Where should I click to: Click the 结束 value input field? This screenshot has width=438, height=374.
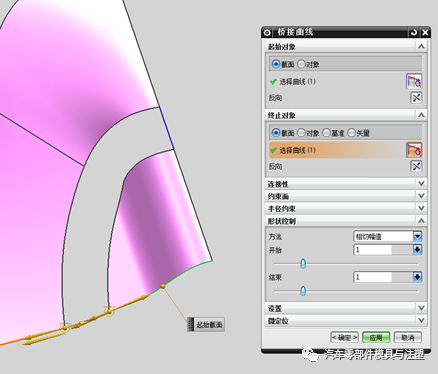[x=373, y=277]
